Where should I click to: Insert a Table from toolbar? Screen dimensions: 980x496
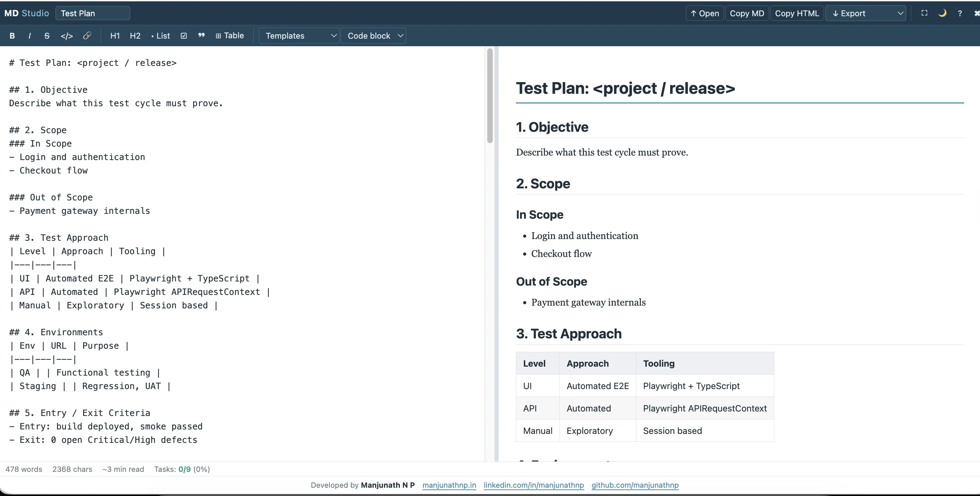click(x=230, y=36)
